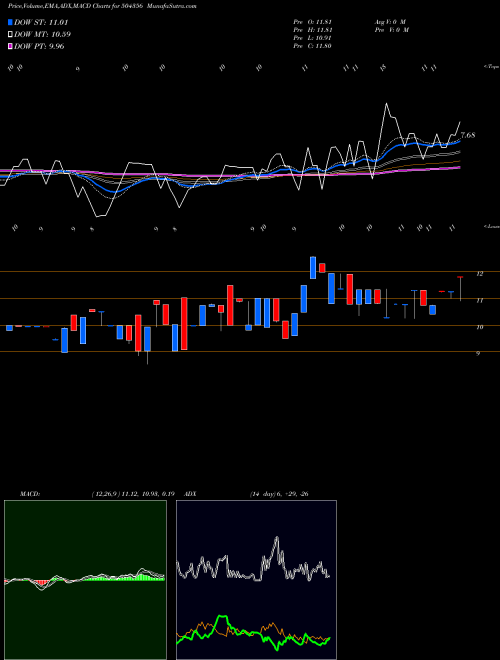This screenshot has height=660, width=500.
Task: Click the magenta DOW PT legend swatch
Action: (10, 46)
